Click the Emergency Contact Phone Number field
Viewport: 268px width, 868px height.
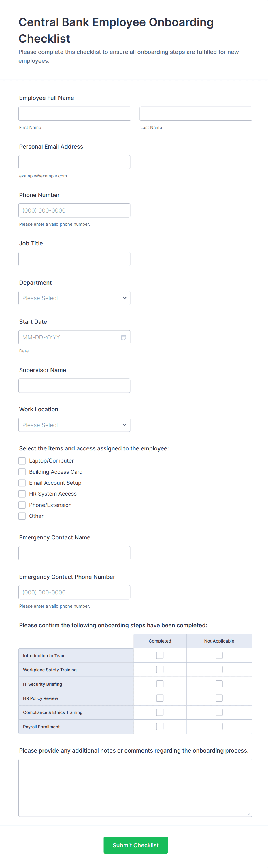74,592
